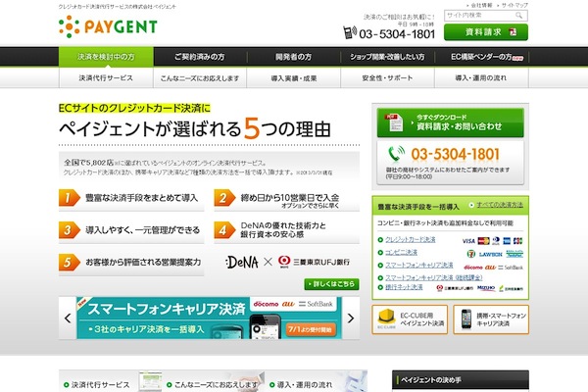The height and width of the screenshot is (392, 588).
Task: Click the phone icon beside the header number
Action: tap(350, 32)
